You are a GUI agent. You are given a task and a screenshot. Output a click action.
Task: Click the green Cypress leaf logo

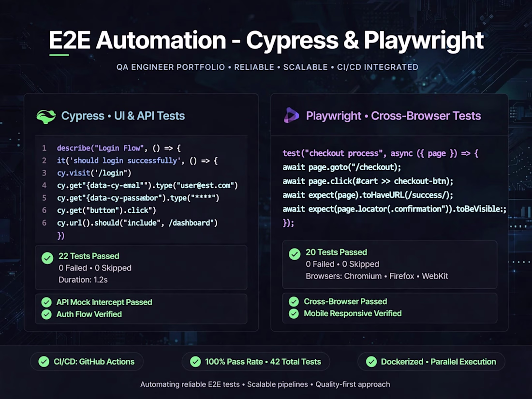pyautogui.click(x=46, y=117)
